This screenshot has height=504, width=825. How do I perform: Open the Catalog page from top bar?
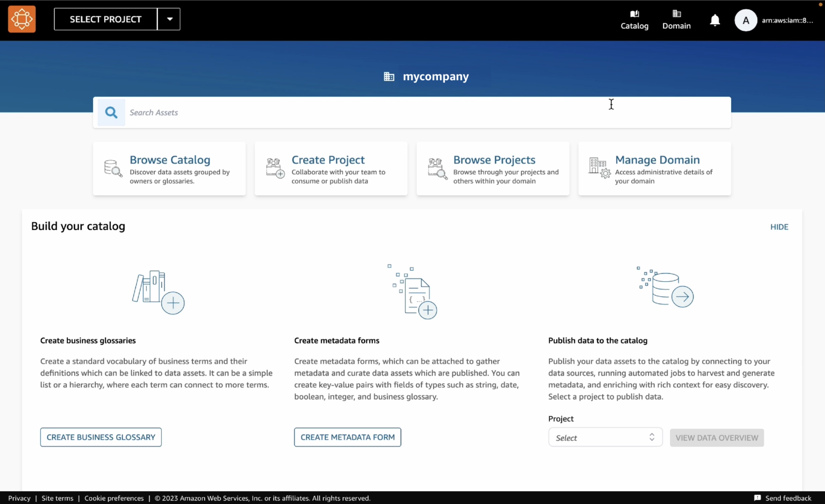(634, 20)
